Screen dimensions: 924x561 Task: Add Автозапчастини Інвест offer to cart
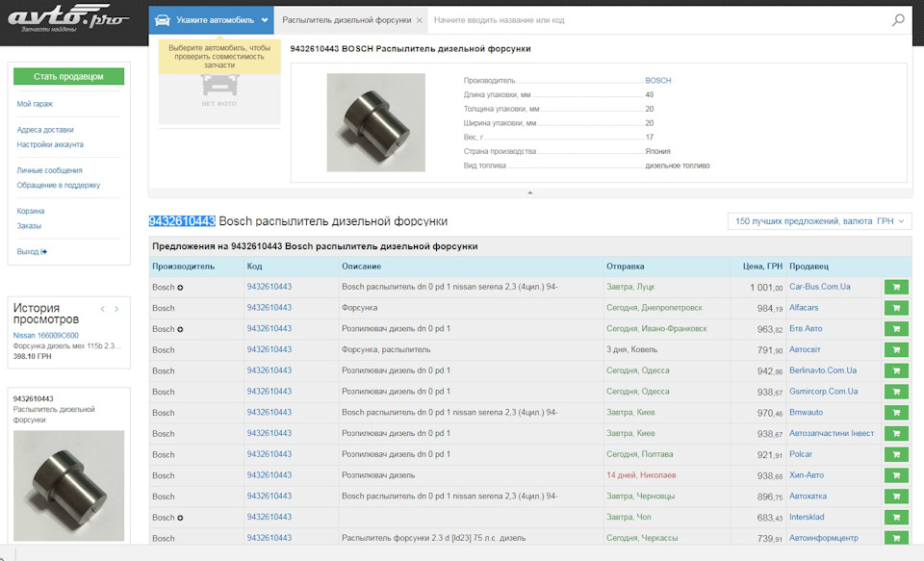[x=896, y=434]
